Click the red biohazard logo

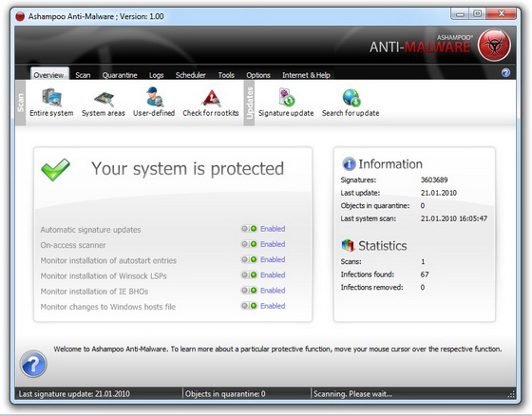(x=494, y=46)
